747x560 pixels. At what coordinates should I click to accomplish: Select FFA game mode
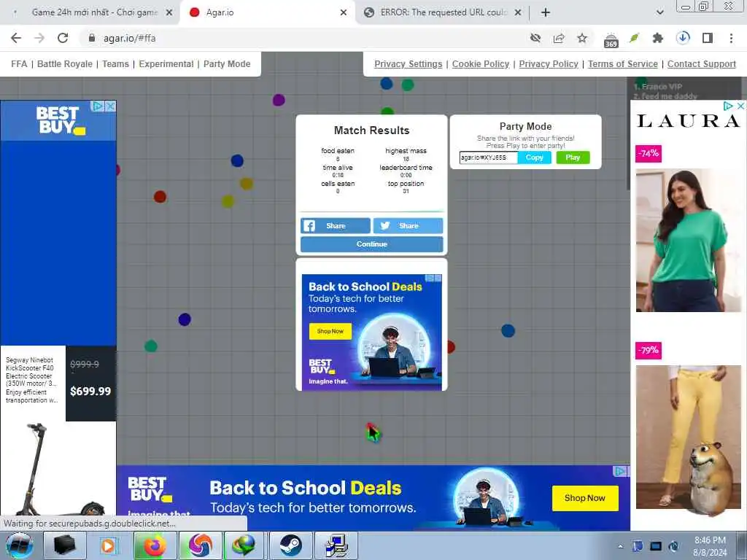(x=19, y=64)
